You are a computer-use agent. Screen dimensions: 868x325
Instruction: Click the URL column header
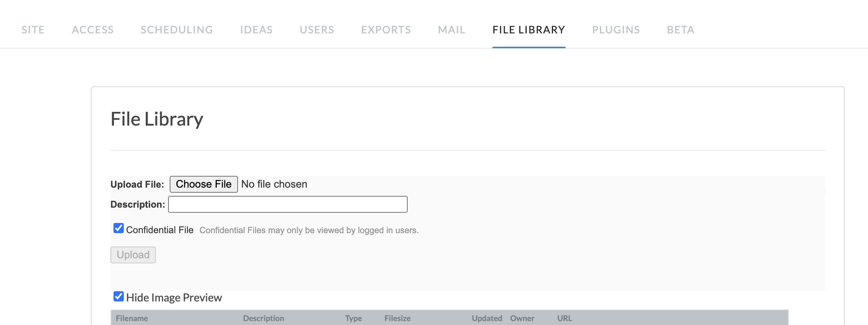tap(565, 318)
